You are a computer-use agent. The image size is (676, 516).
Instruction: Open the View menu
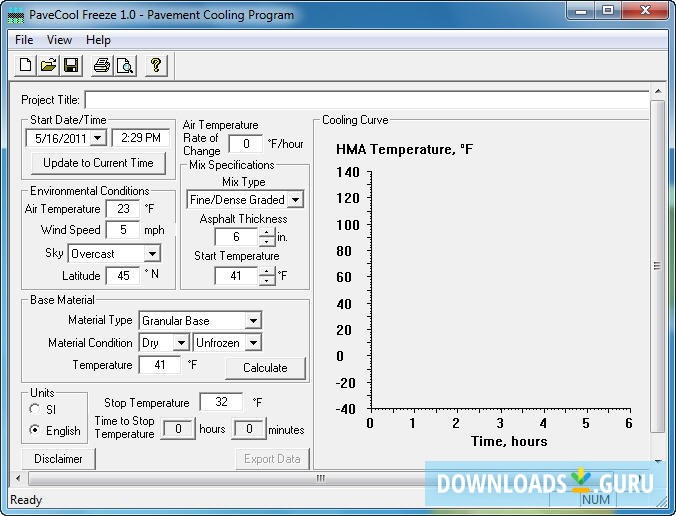pyautogui.click(x=59, y=40)
